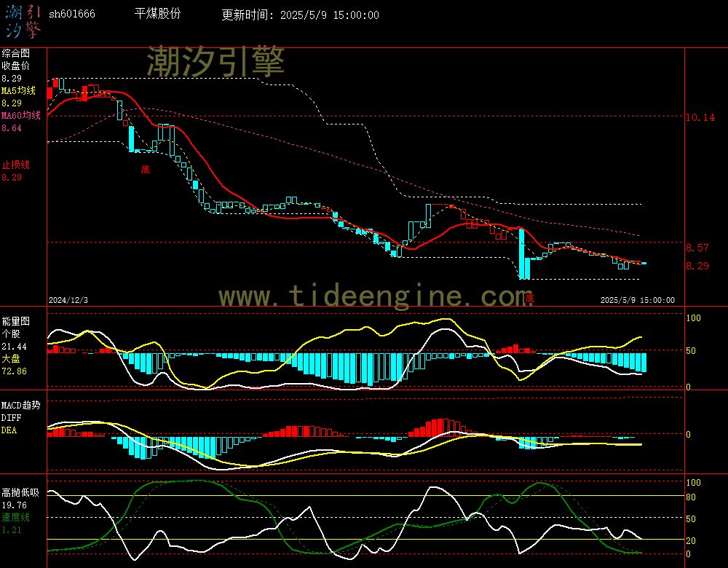
Task: Click the 50 axis label in 高抛低吸
Action: [x=691, y=518]
